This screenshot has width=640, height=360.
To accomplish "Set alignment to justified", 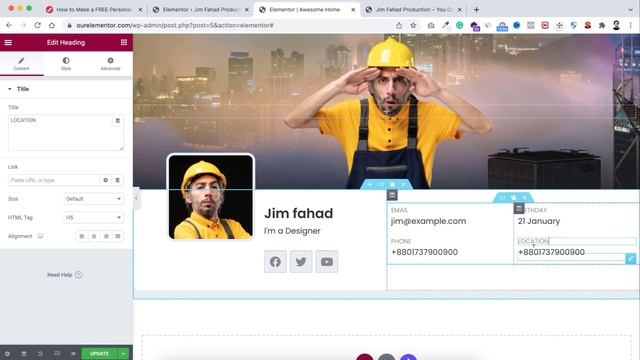I will (x=118, y=236).
